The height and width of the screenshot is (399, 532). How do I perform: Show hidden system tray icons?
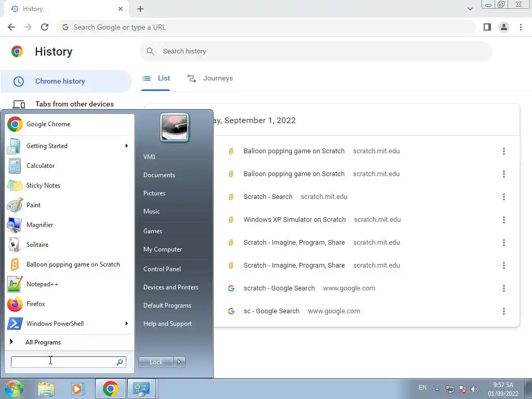437,389
